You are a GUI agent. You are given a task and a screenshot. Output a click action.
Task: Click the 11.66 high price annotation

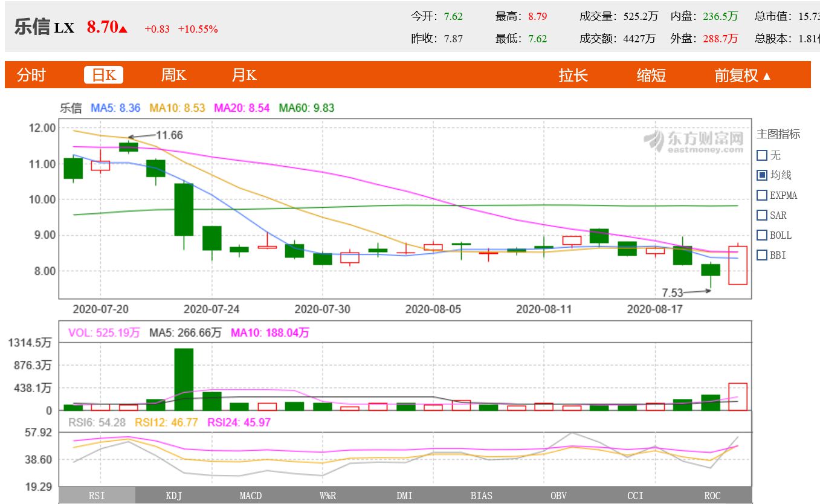pos(169,135)
